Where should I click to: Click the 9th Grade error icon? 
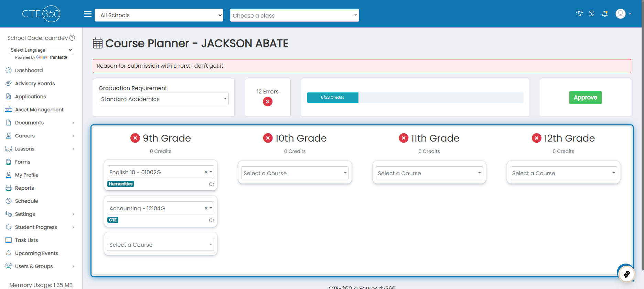[x=135, y=138]
